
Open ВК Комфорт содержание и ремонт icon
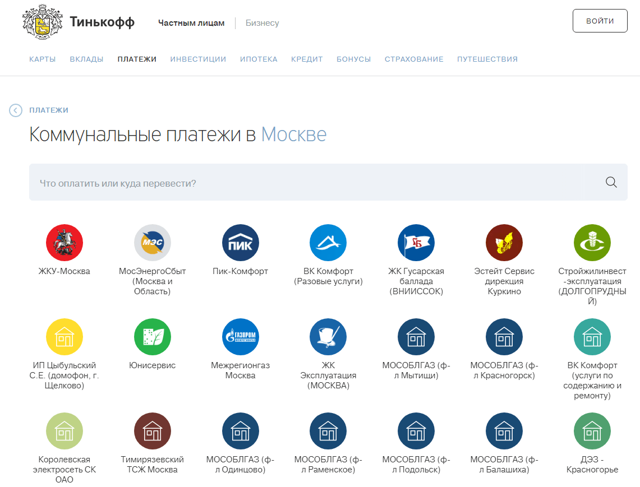[592, 337]
